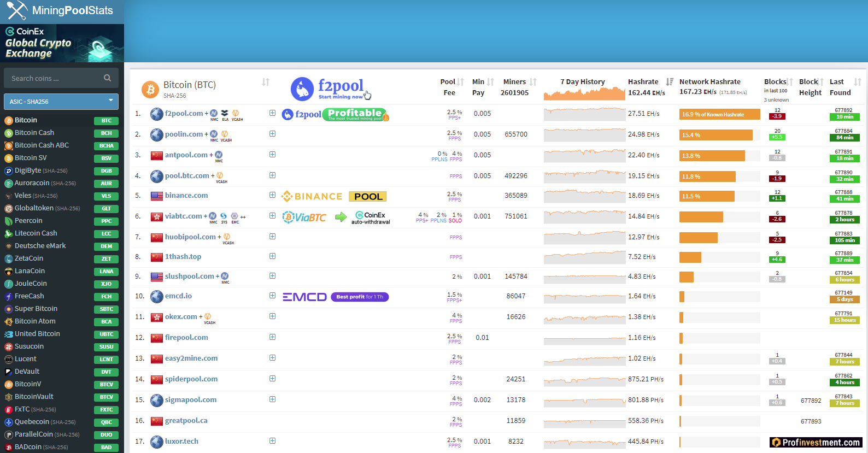Screen dimensions: 868x453
Task: Select DigiByte in the coin list
Action: pos(28,170)
